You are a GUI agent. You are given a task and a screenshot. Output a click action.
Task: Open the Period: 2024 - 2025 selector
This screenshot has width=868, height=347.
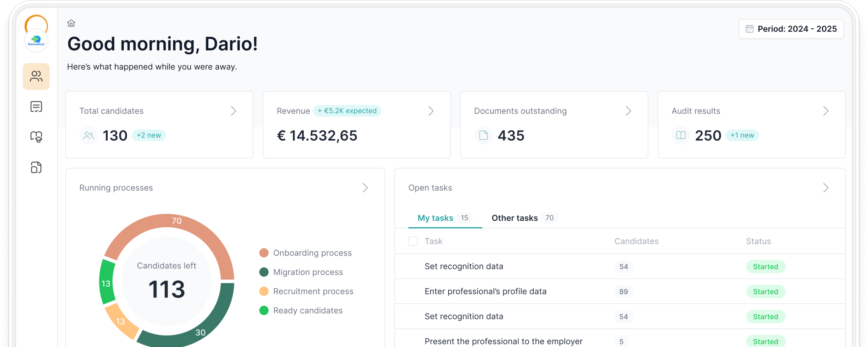pyautogui.click(x=791, y=29)
